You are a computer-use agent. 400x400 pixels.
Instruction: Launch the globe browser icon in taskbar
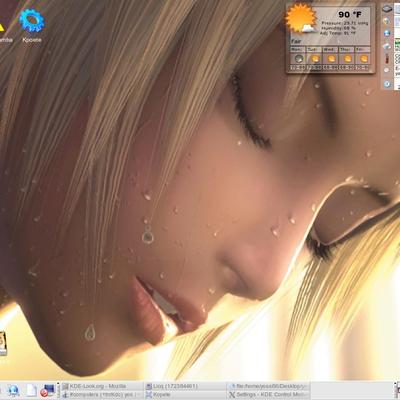(14, 390)
